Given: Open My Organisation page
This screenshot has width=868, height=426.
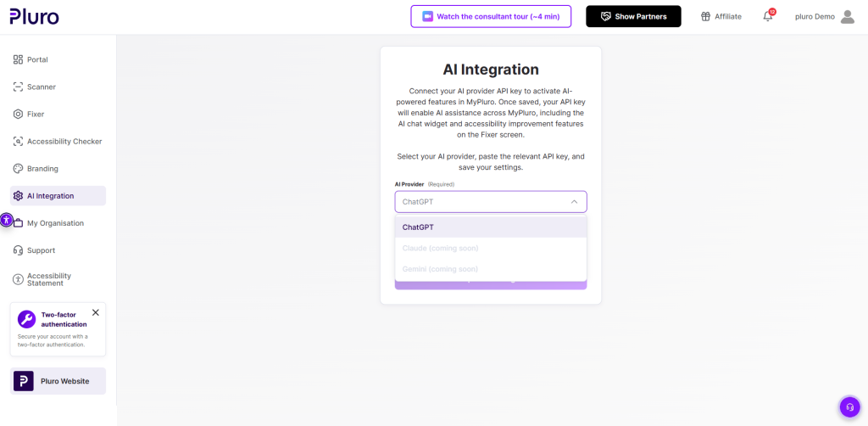Looking at the screenshot, I should (58, 222).
